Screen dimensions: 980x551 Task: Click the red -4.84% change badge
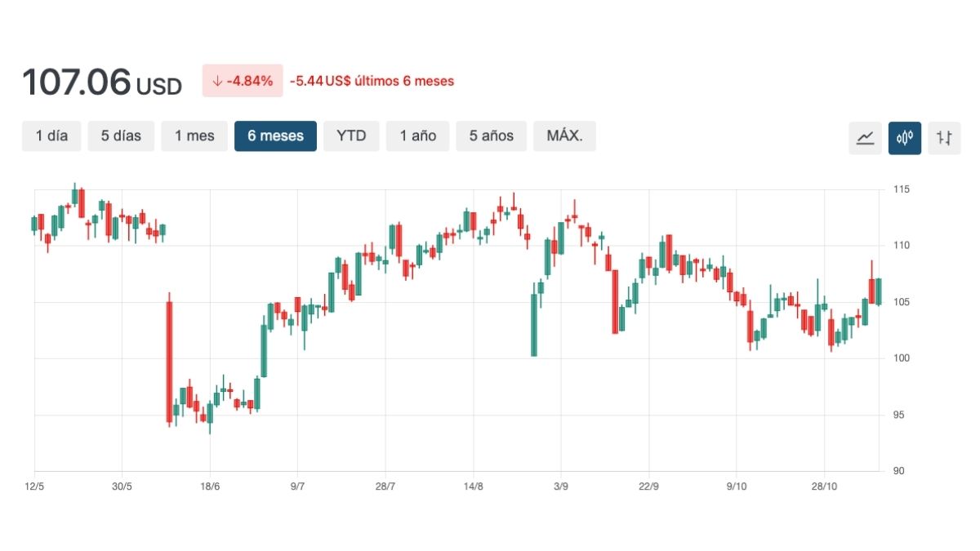pos(243,81)
